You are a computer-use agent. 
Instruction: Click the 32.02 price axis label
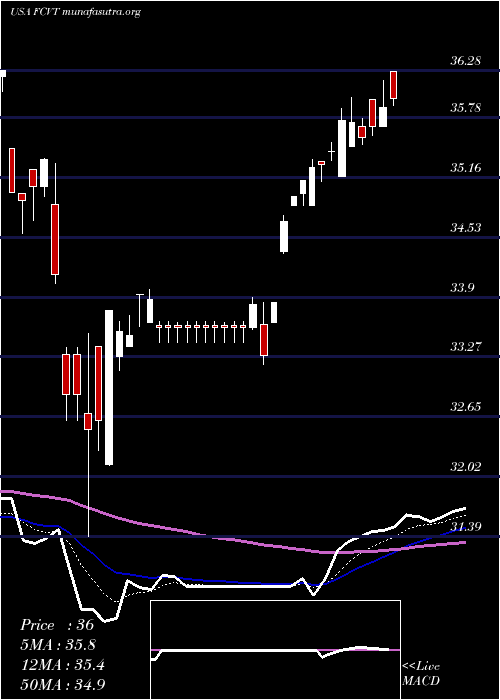point(465,467)
